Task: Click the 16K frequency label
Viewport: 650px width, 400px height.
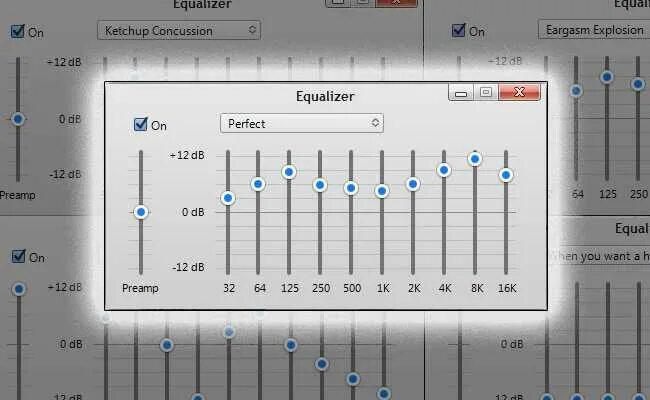Action: tap(507, 288)
